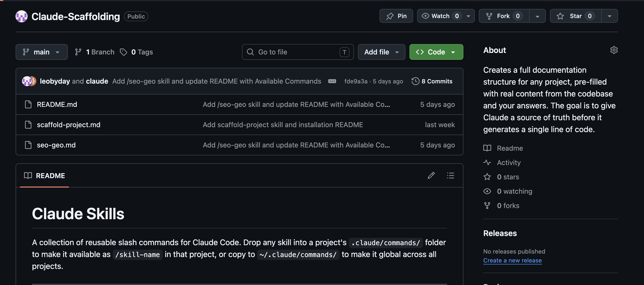Open the Releases heading link
This screenshot has width=644, height=285.
pos(500,233)
